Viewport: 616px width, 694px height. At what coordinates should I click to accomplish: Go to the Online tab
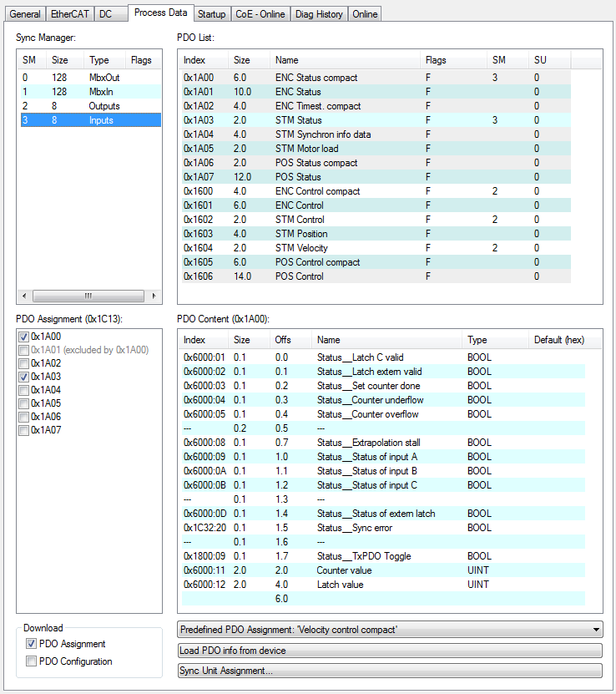click(365, 13)
